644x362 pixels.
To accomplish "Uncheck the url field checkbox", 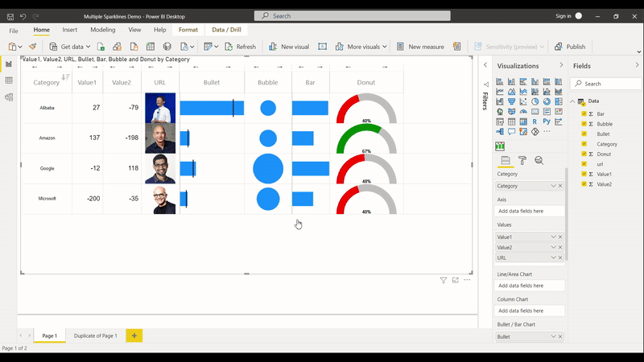I will tap(584, 164).
